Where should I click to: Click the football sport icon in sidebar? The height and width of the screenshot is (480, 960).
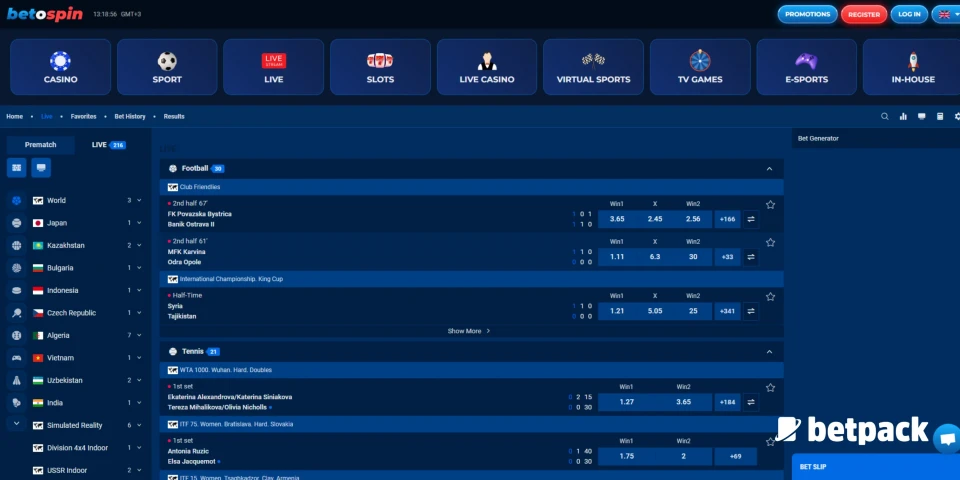click(x=17, y=200)
